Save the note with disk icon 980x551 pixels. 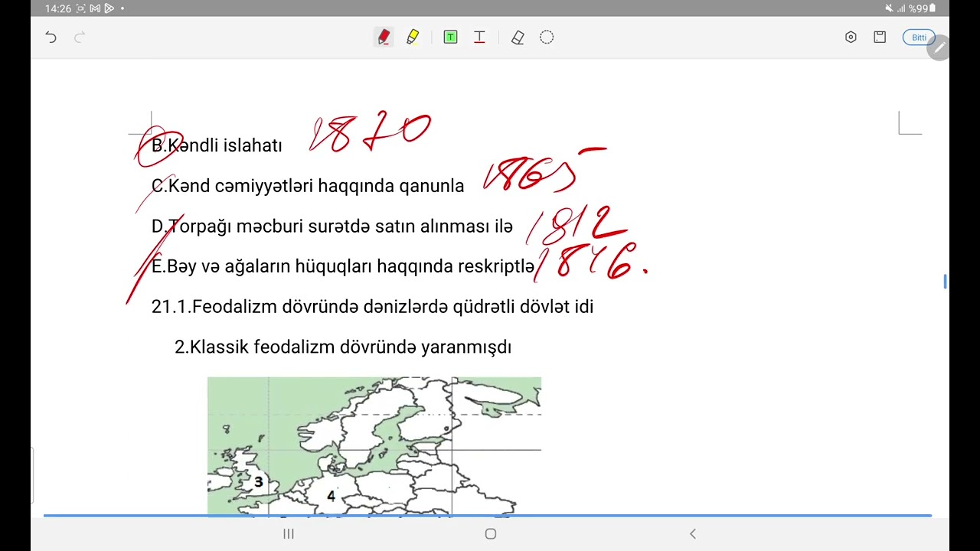[x=880, y=37]
